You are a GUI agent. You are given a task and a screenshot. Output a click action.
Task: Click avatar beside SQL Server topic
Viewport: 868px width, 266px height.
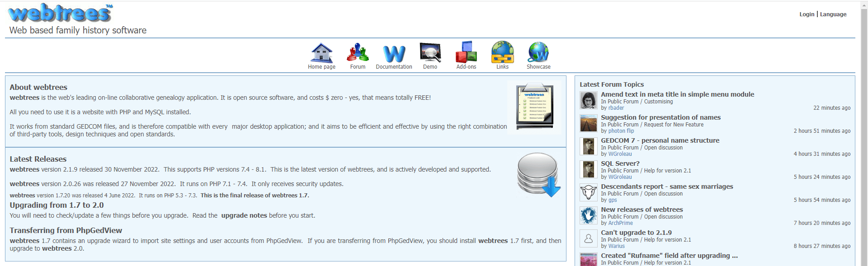[x=588, y=169]
